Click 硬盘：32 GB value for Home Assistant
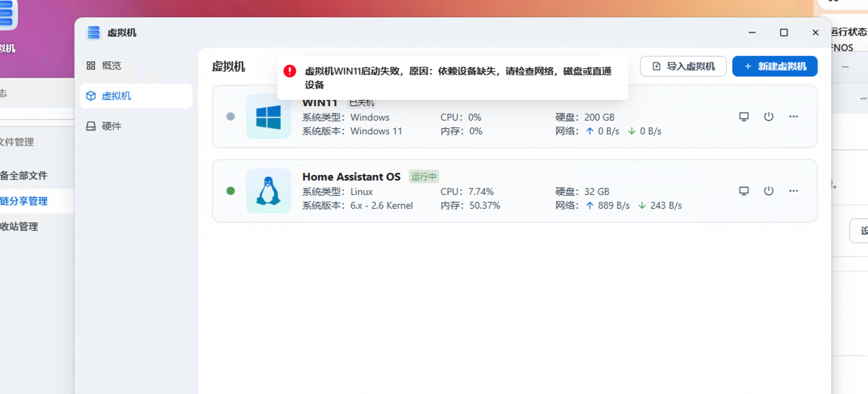This screenshot has width=868, height=394. point(582,191)
